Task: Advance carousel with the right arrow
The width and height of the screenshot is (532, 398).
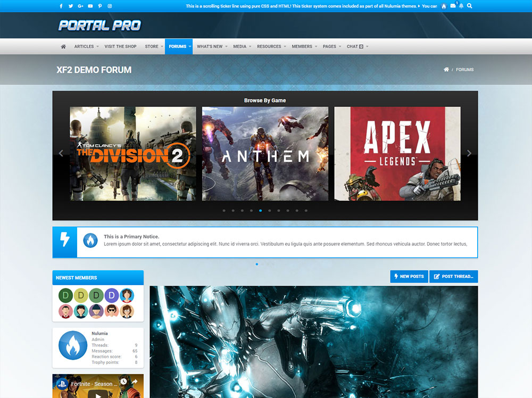Action: (x=469, y=153)
